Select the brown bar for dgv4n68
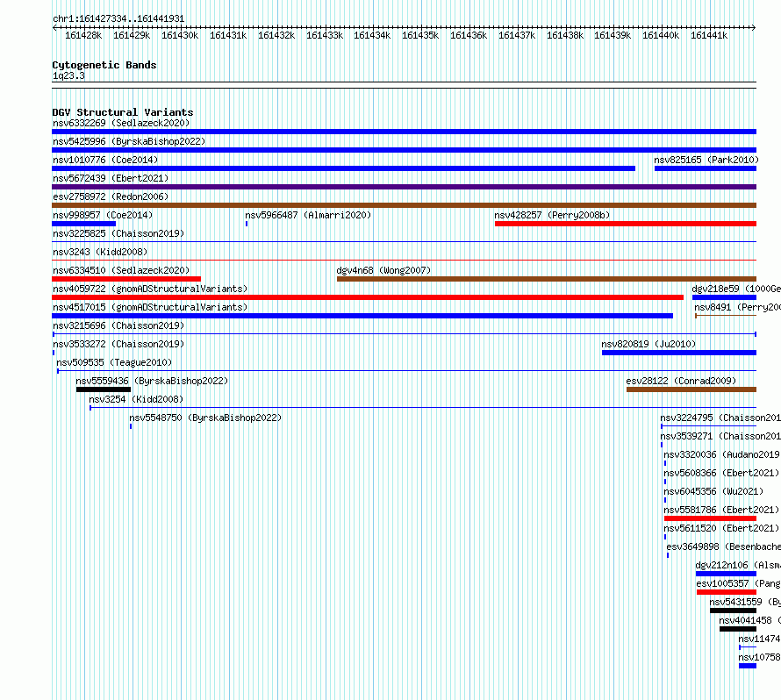 click(547, 279)
